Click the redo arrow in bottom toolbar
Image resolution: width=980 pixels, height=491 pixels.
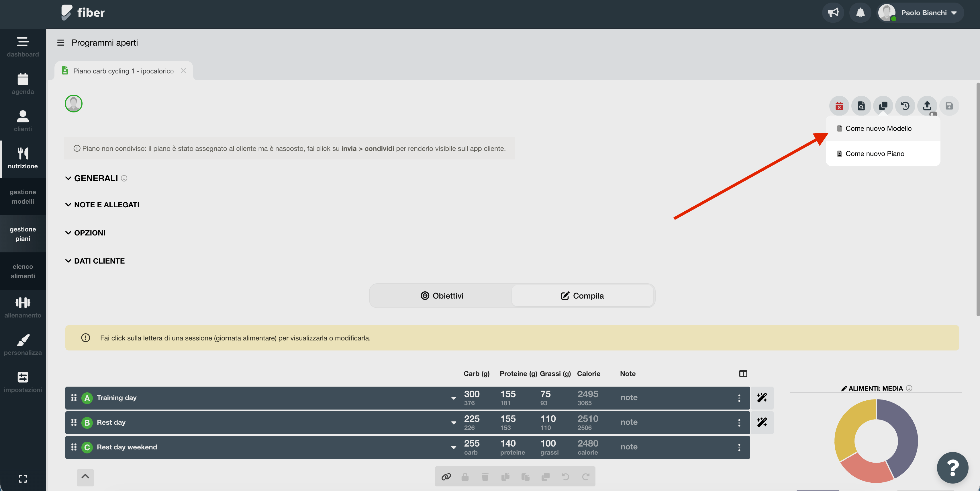(586, 477)
